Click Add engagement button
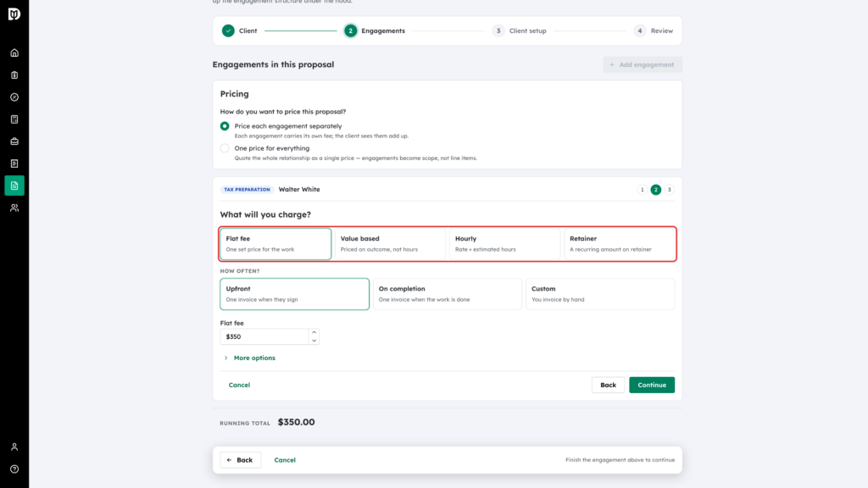Viewport: 868px width, 488px height. tap(643, 64)
